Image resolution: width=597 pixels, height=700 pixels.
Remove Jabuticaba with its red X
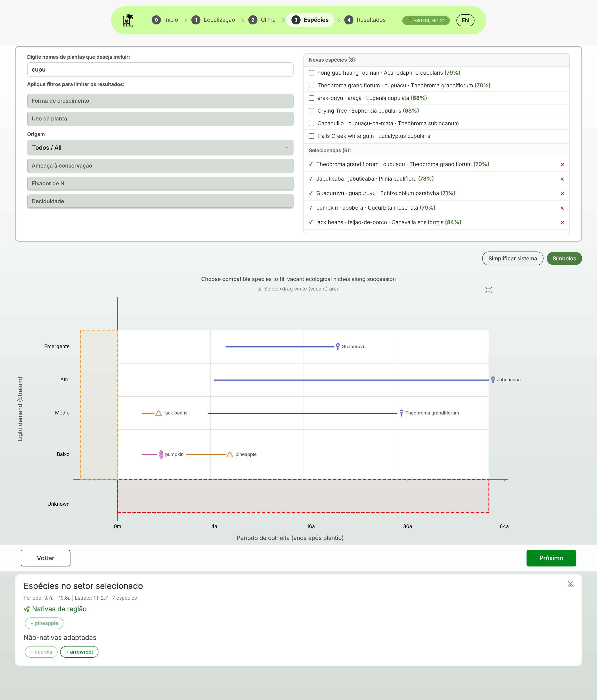tap(562, 179)
